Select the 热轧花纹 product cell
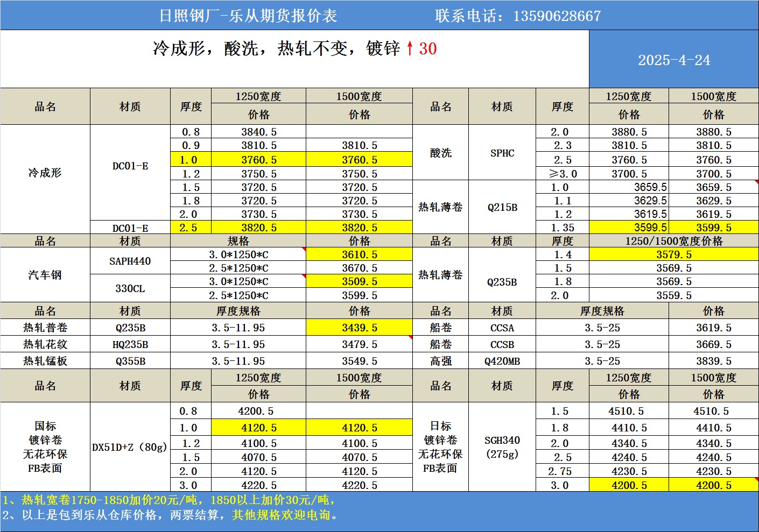Viewport: 759px width, 532px height. coord(45,344)
